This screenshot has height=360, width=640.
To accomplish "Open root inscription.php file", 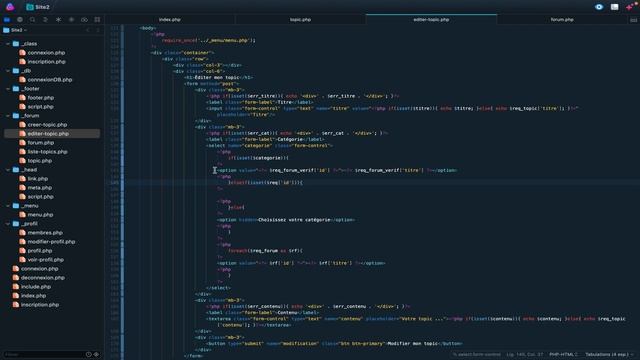I will [40, 304].
